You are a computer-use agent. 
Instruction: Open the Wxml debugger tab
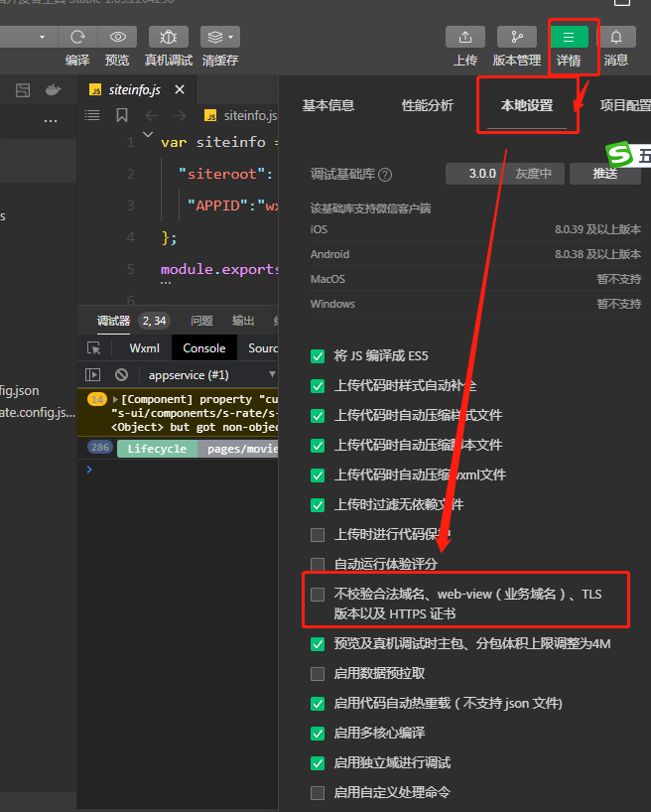145,348
